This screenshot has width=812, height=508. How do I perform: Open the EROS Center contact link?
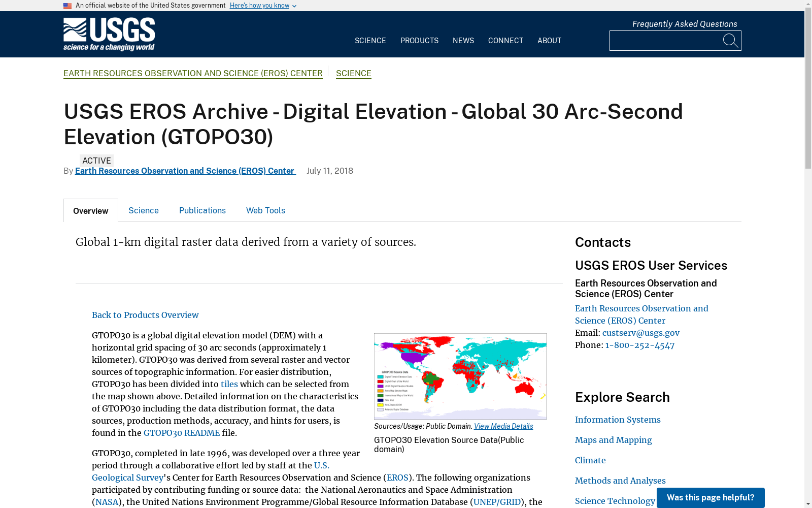[x=641, y=314]
